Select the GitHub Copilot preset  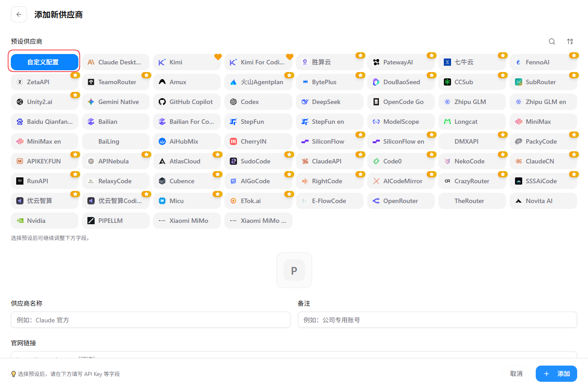pos(187,102)
